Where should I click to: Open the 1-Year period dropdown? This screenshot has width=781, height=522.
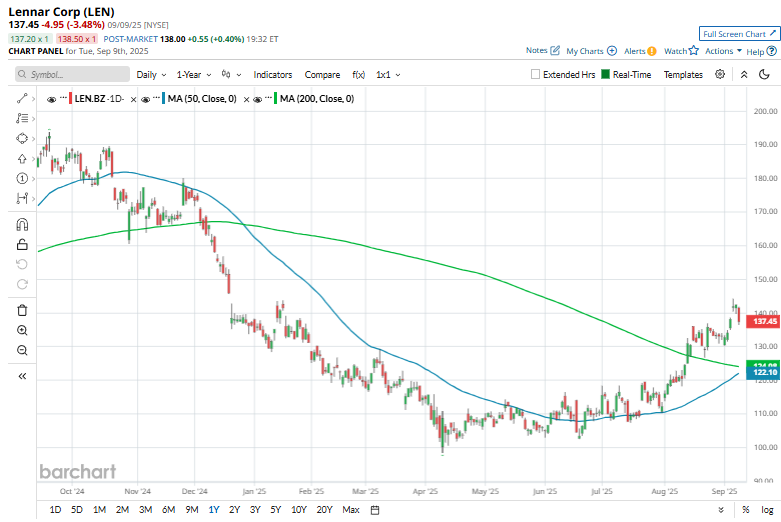[x=194, y=75]
